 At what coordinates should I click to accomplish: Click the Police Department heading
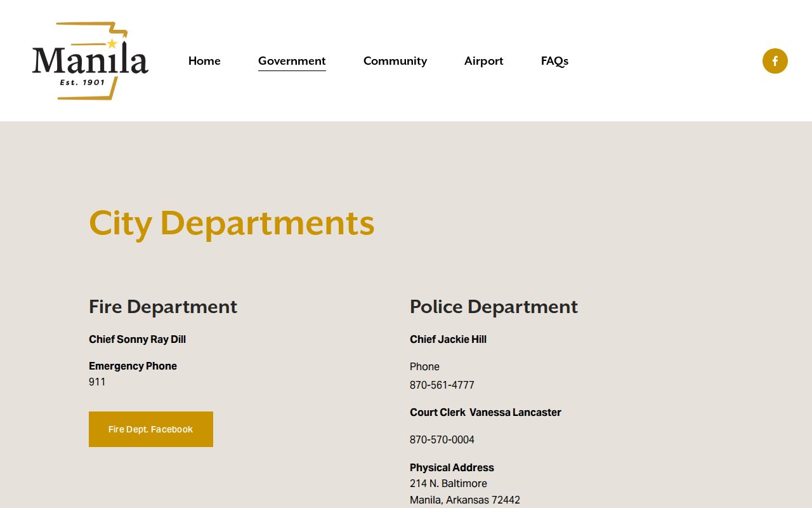(494, 307)
